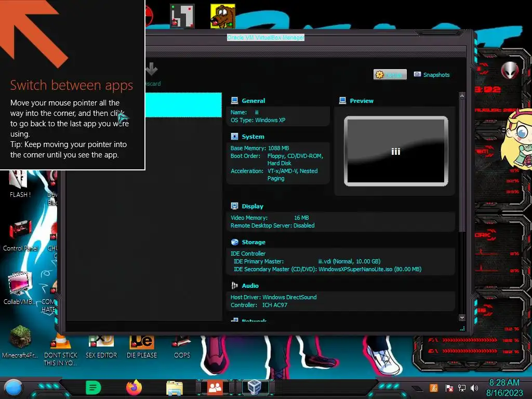Click the Start orb on the taskbar
Screen dimensions: 532x399
(14, 388)
